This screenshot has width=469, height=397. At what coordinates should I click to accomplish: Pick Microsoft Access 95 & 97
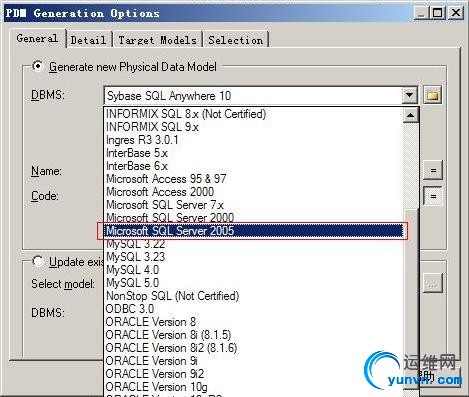(254, 179)
